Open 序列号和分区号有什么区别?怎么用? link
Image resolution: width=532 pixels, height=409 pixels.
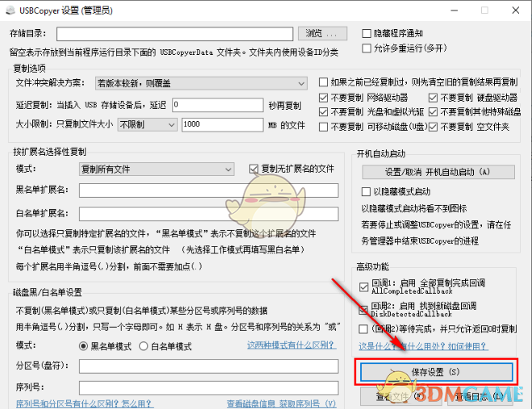[x=85, y=404]
